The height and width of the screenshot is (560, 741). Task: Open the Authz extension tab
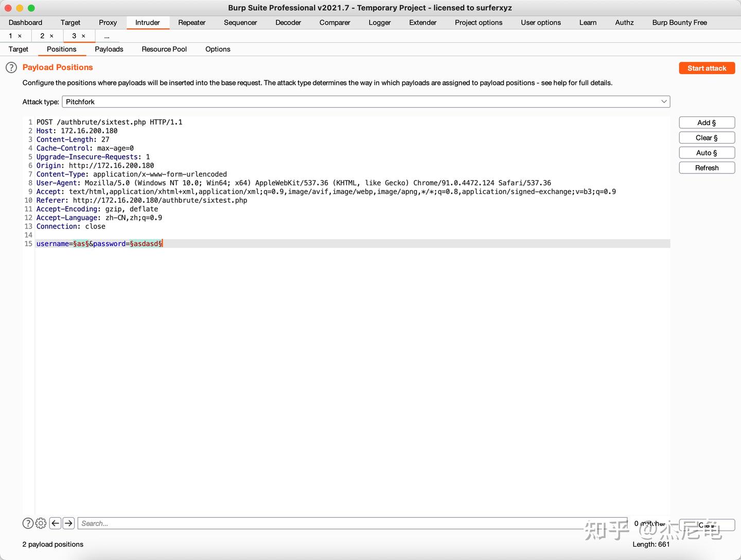click(625, 23)
